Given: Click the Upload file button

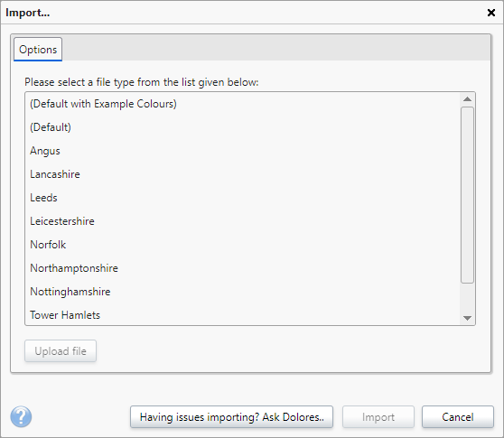Looking at the screenshot, I should [x=61, y=351].
